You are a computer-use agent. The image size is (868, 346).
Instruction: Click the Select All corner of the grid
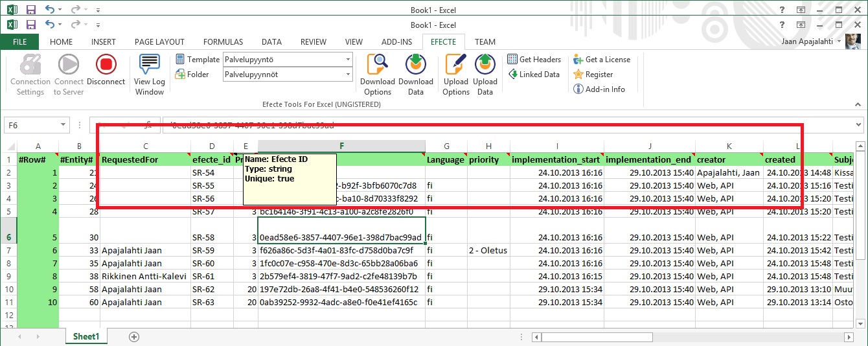pyautogui.click(x=10, y=146)
